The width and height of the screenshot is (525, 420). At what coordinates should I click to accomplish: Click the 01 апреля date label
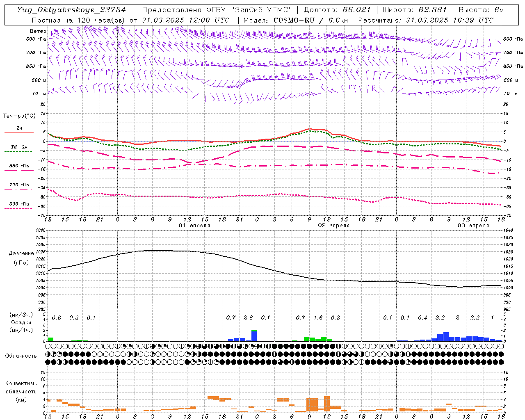[194, 226]
